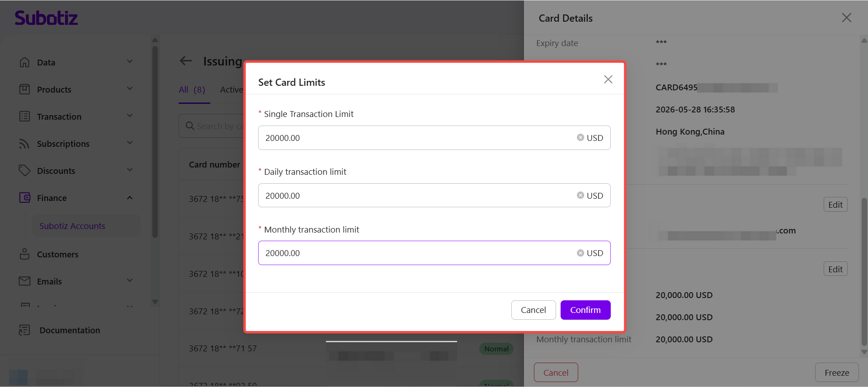The width and height of the screenshot is (868, 387).
Task: Click the Monthly transaction limit input
Action: [x=434, y=253]
